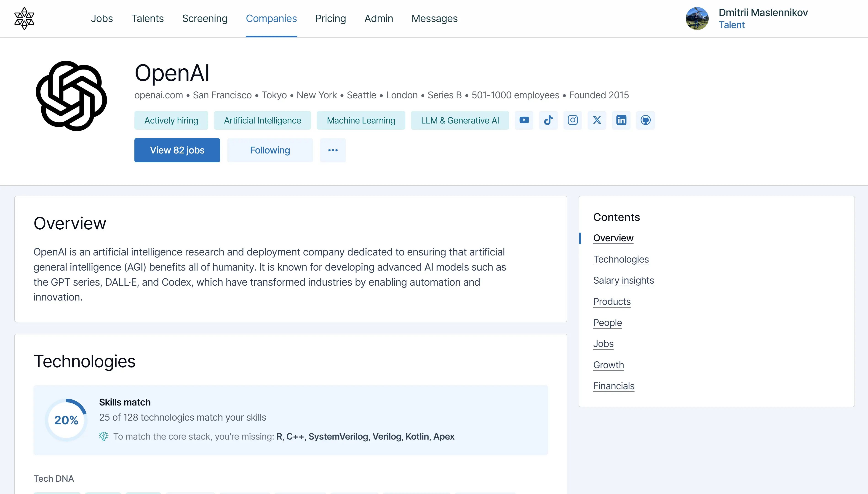Jump to Growth in Contents
Image resolution: width=868 pixels, height=494 pixels.
tap(609, 365)
